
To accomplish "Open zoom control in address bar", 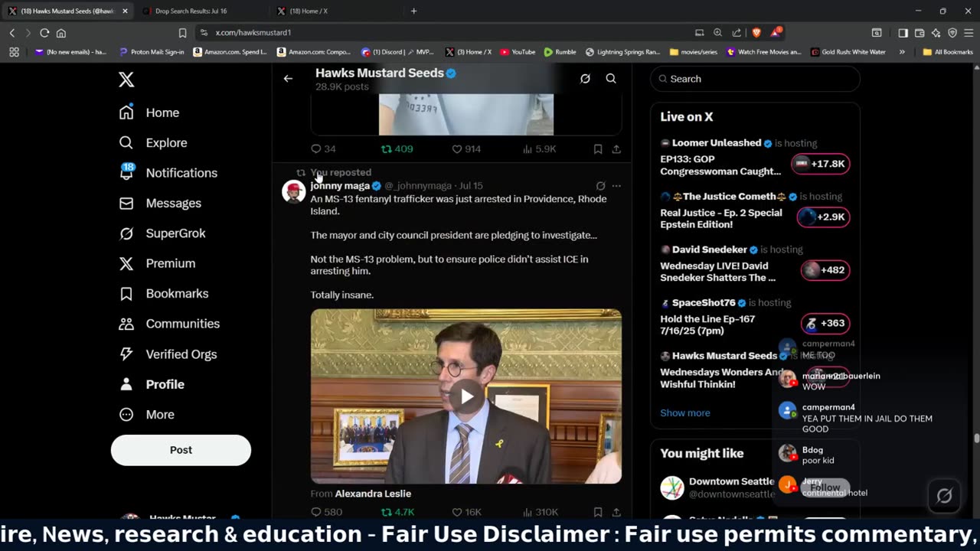I will coord(717,33).
